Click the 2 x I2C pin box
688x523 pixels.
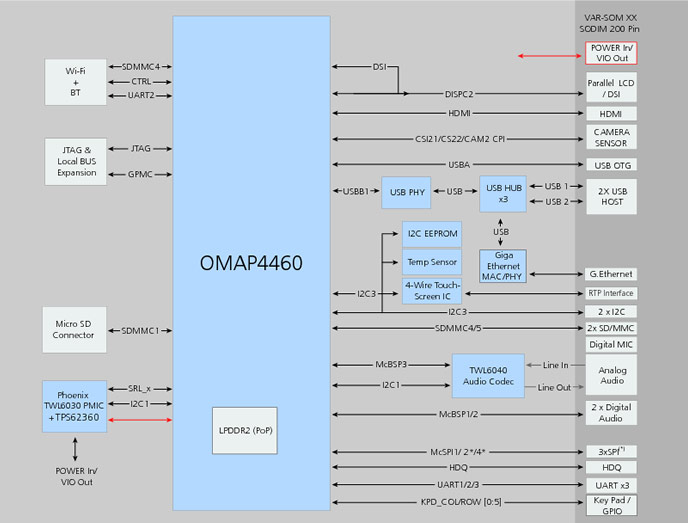[x=611, y=312]
